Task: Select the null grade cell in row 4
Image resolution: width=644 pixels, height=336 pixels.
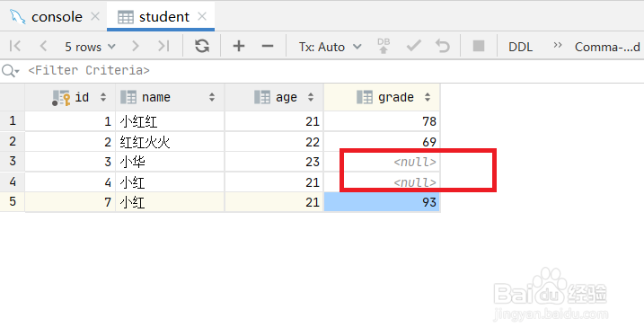Action: pyautogui.click(x=382, y=182)
